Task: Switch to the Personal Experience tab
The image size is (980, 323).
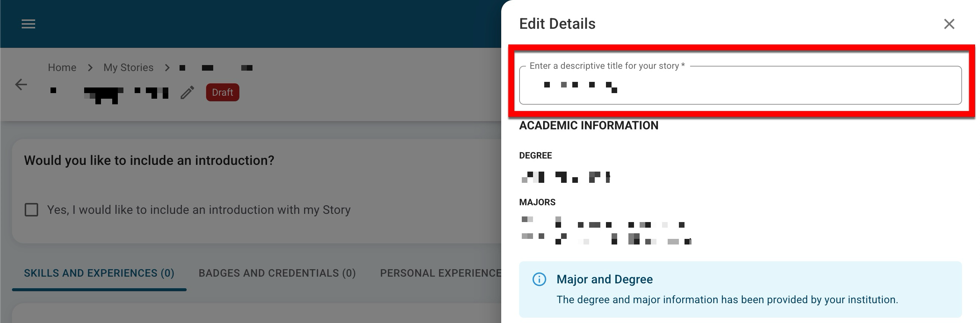Action: tap(440, 273)
